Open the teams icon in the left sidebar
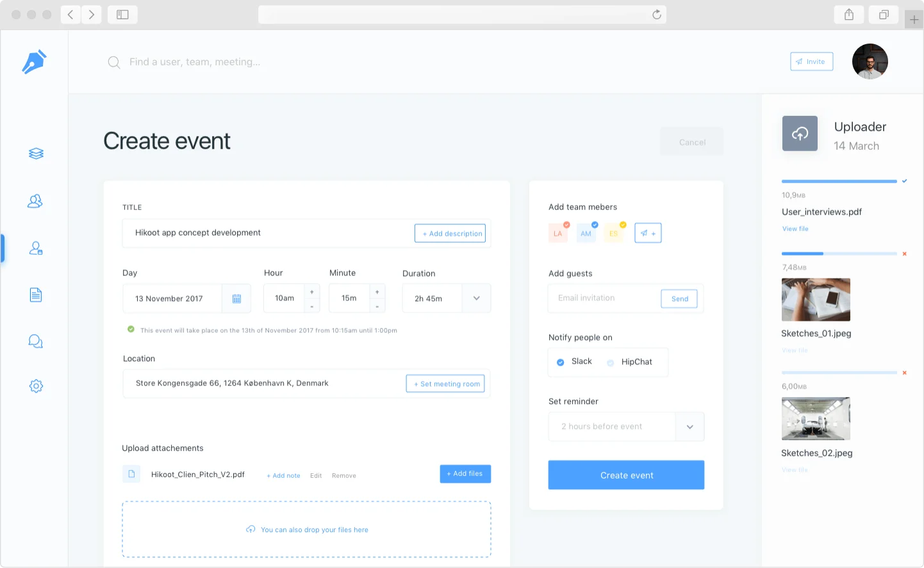 35,200
